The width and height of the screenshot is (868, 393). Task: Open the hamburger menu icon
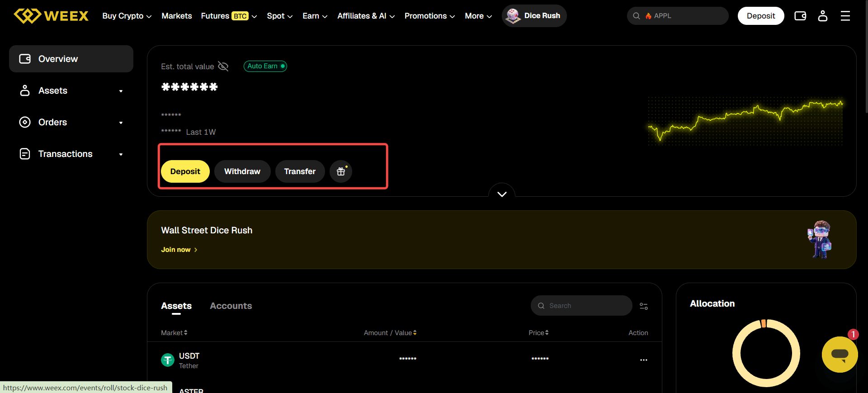[845, 16]
